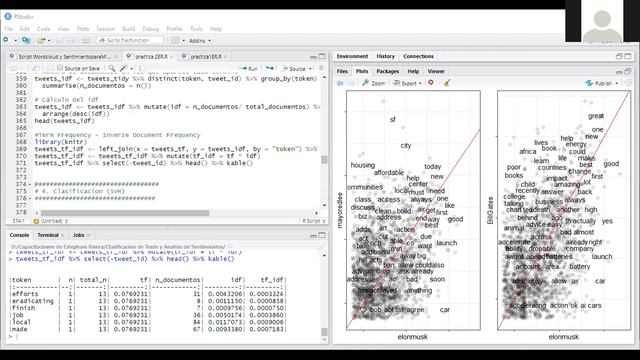Image resolution: width=640 pixels, height=360 pixels.
Task: Click the webcam participant thumbnail
Action: tap(602, 21)
